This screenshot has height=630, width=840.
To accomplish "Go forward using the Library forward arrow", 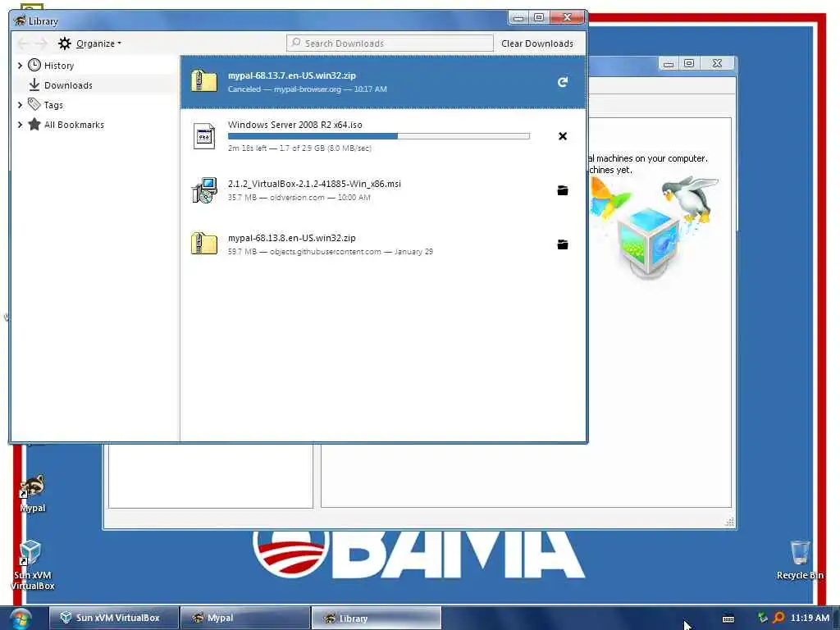I will [x=41, y=43].
